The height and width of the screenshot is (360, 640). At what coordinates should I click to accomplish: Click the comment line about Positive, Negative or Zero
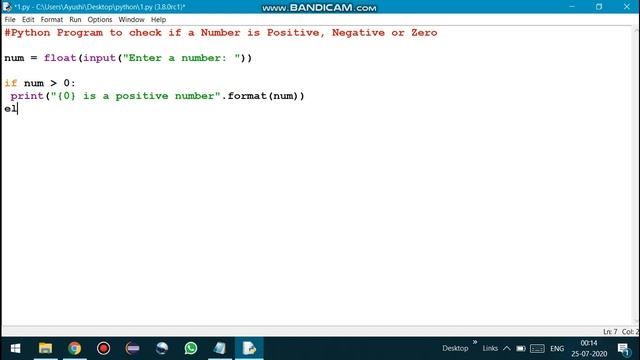tap(220, 33)
